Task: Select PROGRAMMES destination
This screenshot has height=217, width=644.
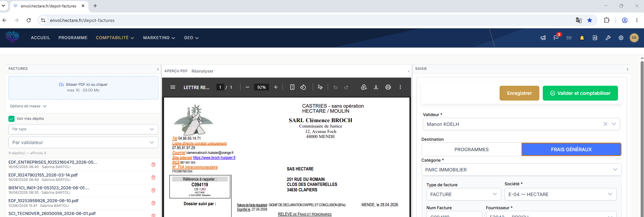Action: [472, 150]
